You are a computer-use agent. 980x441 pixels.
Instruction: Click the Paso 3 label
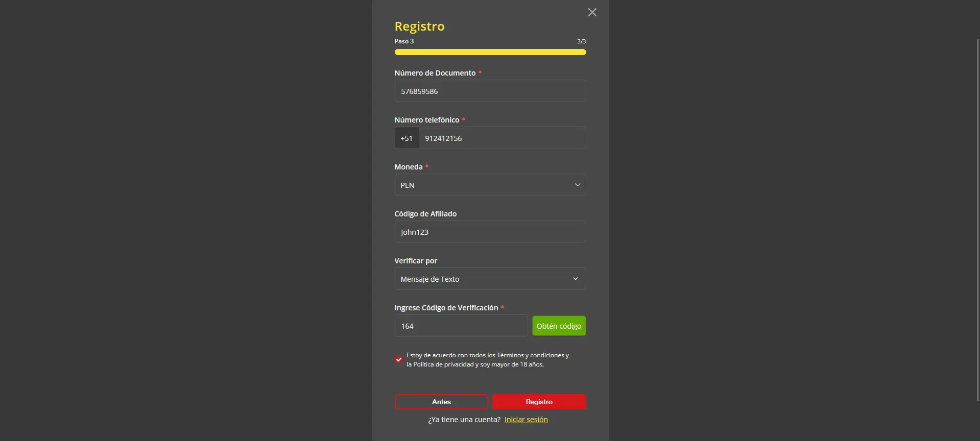coord(404,41)
